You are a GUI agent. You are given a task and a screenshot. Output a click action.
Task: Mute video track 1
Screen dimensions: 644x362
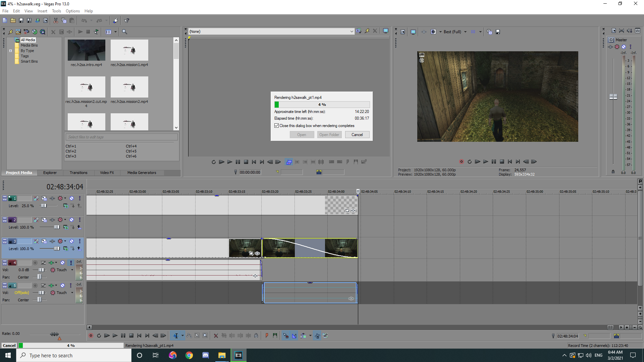tap(71, 198)
